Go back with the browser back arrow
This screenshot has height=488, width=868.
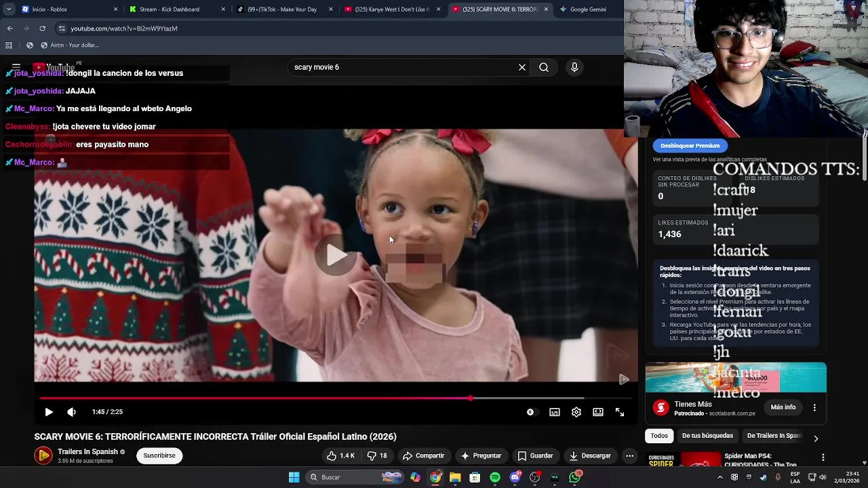pyautogui.click(x=9, y=28)
